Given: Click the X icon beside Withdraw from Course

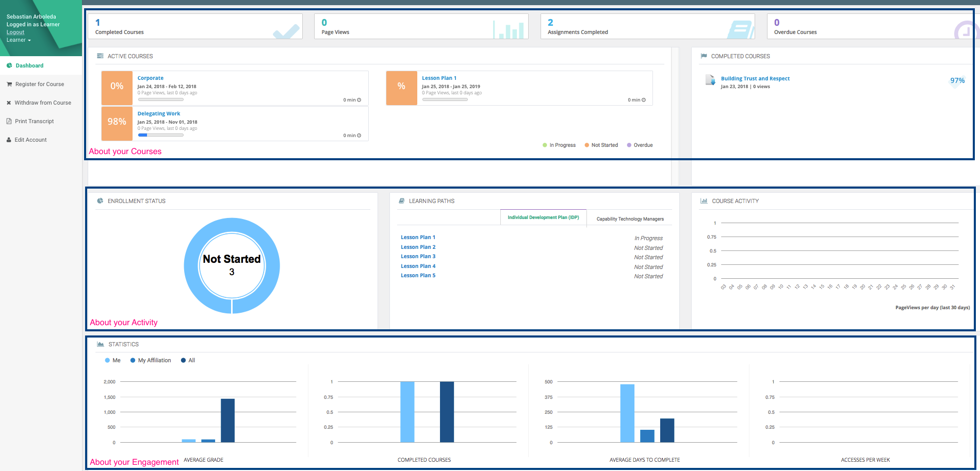Looking at the screenshot, I should point(9,103).
